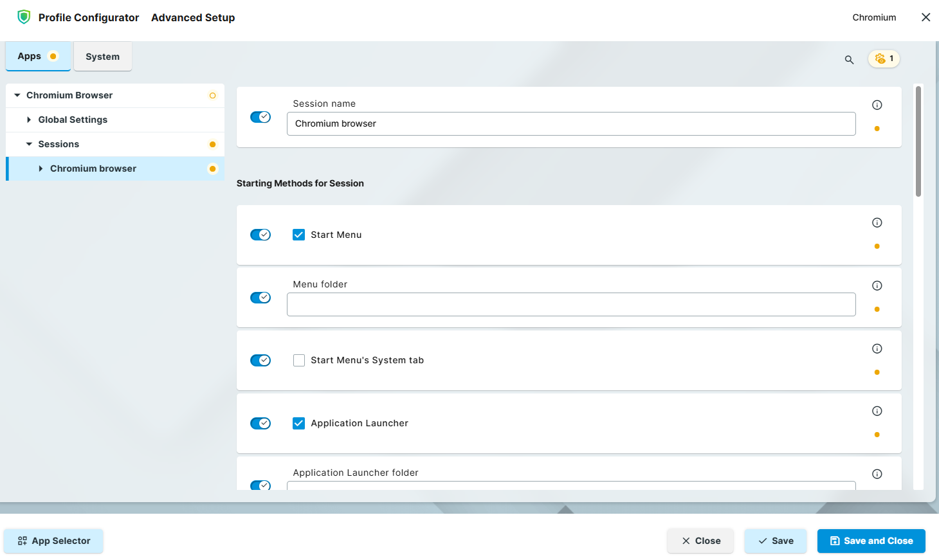
Task: View info for Start Menu's System tab
Action: tap(877, 348)
